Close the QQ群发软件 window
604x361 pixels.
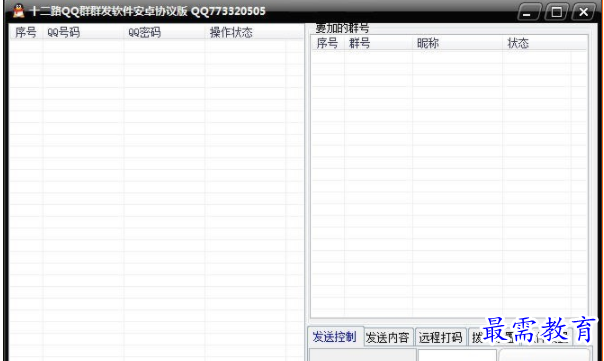point(584,12)
